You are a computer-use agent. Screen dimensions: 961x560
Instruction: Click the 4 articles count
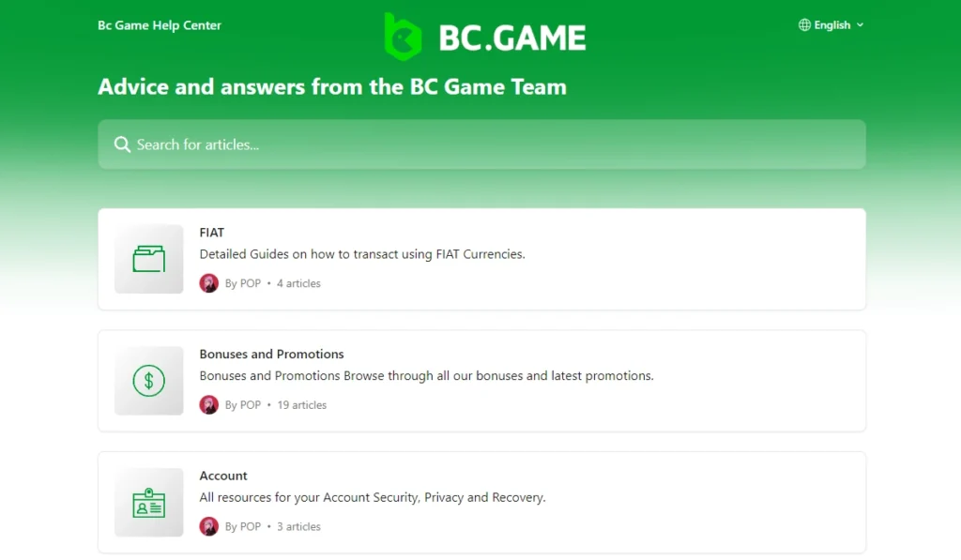298,283
